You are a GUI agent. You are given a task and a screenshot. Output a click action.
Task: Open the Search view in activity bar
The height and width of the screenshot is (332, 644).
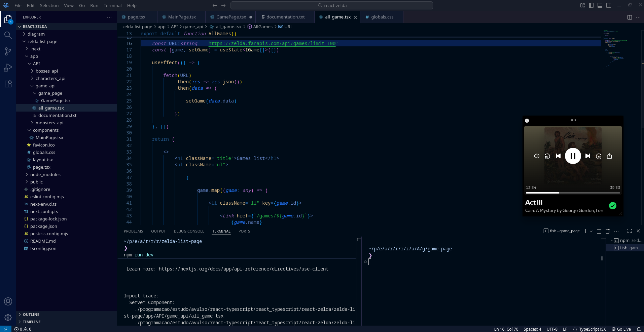8,35
